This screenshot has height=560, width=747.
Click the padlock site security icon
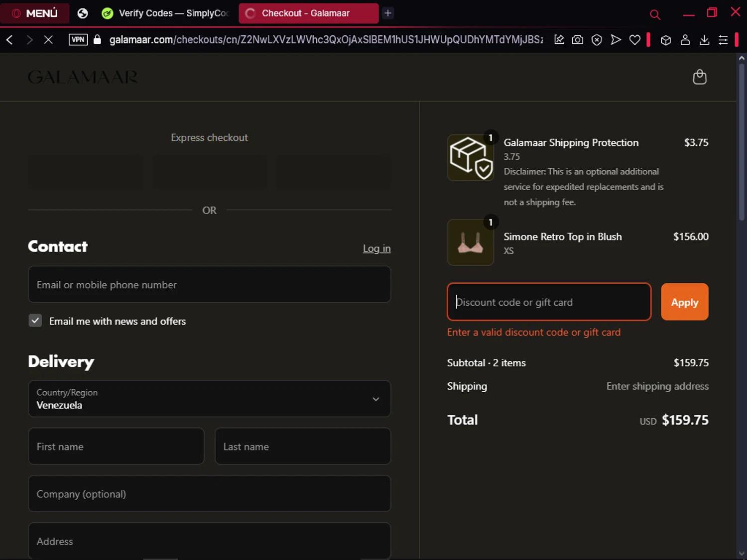coord(98,40)
